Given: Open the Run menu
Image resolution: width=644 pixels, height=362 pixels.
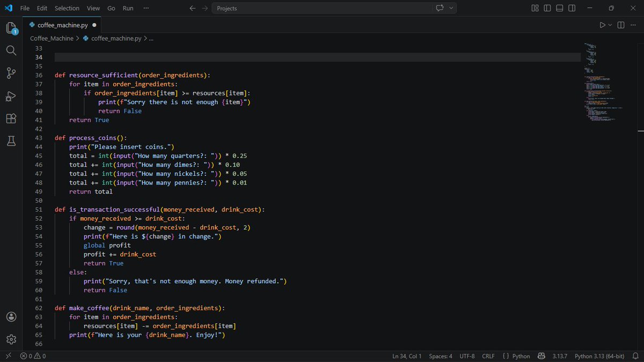Looking at the screenshot, I should click(x=128, y=8).
